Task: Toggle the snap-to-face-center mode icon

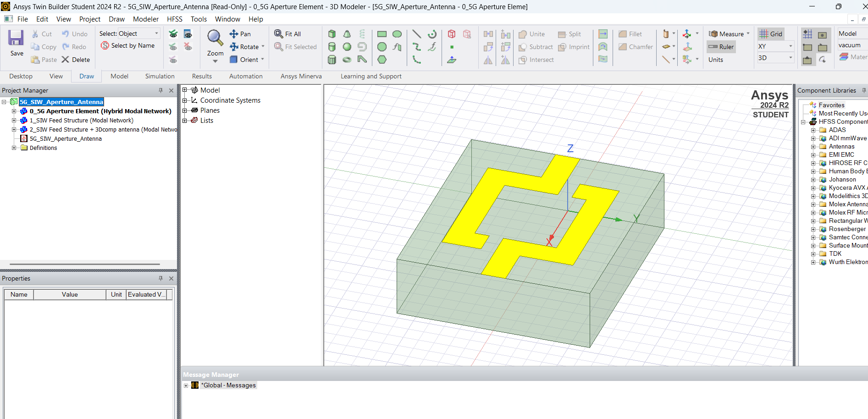Action: pyautogui.click(x=823, y=34)
